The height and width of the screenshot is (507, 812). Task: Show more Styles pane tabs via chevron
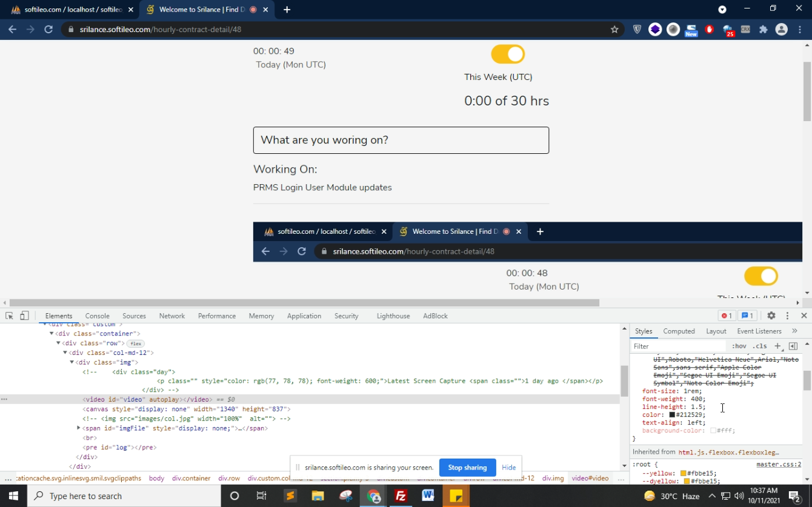tap(794, 331)
